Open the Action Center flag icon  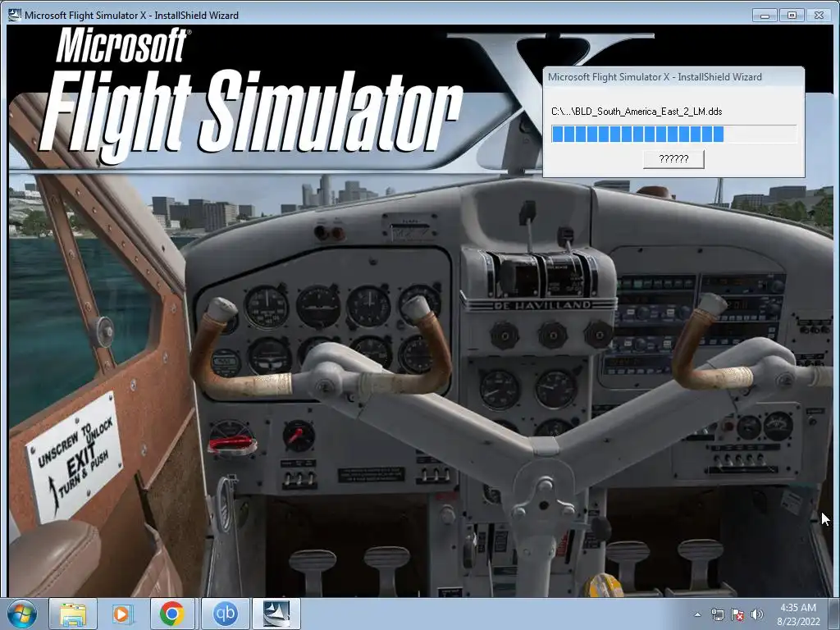pos(737,614)
